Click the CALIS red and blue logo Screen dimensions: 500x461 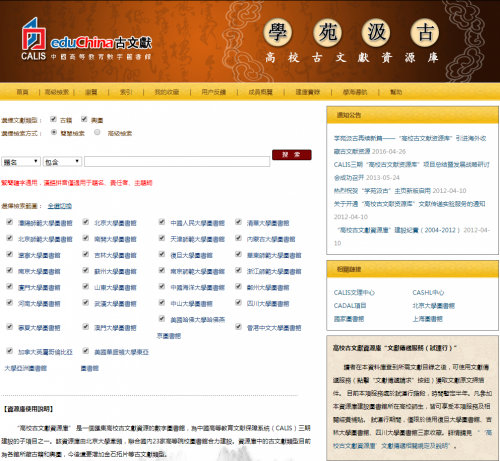34,39
